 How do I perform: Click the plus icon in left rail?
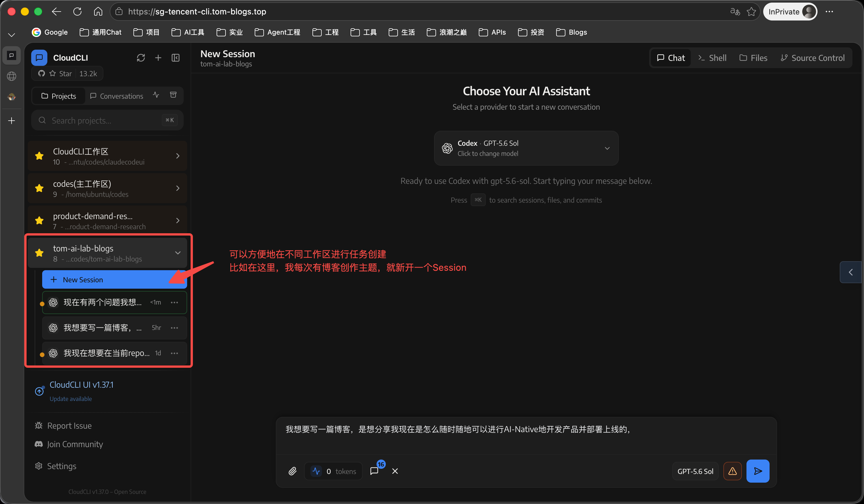coord(12,121)
